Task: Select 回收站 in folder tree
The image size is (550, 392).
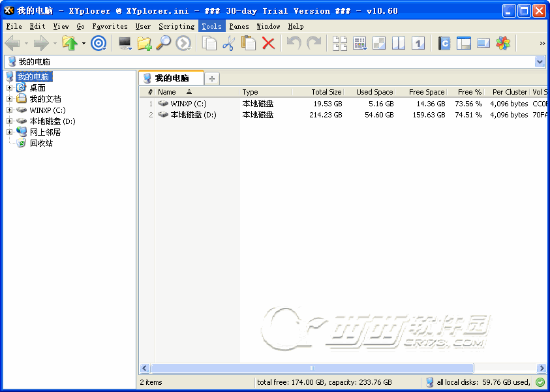Action: (x=41, y=143)
